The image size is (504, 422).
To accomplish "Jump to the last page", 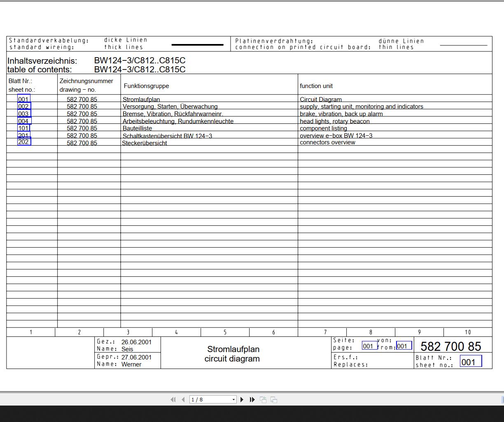I will (252, 399).
